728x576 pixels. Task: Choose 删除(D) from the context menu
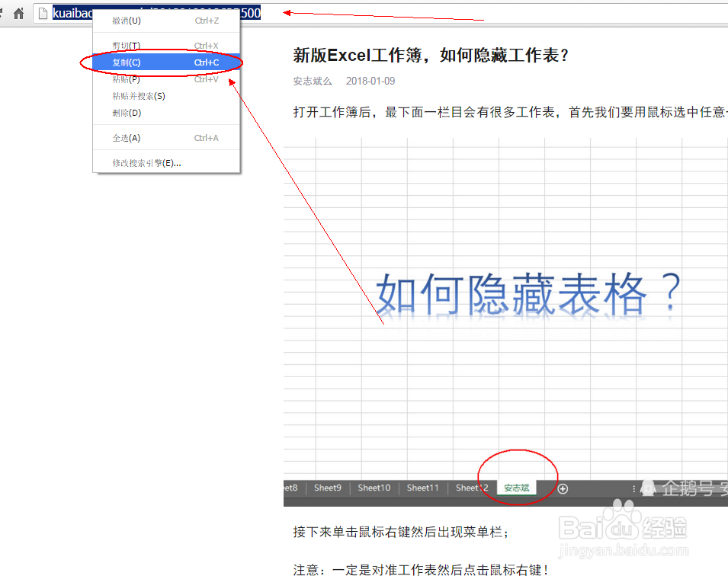pyautogui.click(x=166, y=113)
